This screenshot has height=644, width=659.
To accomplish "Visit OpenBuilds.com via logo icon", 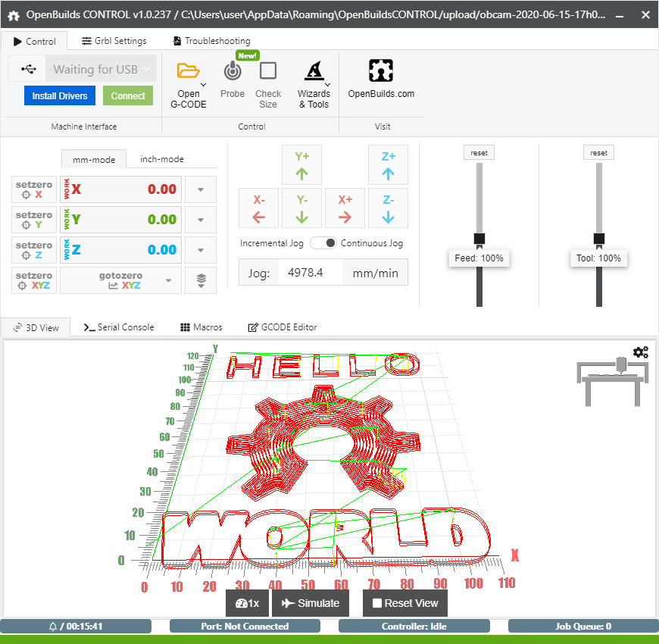I will point(381,71).
